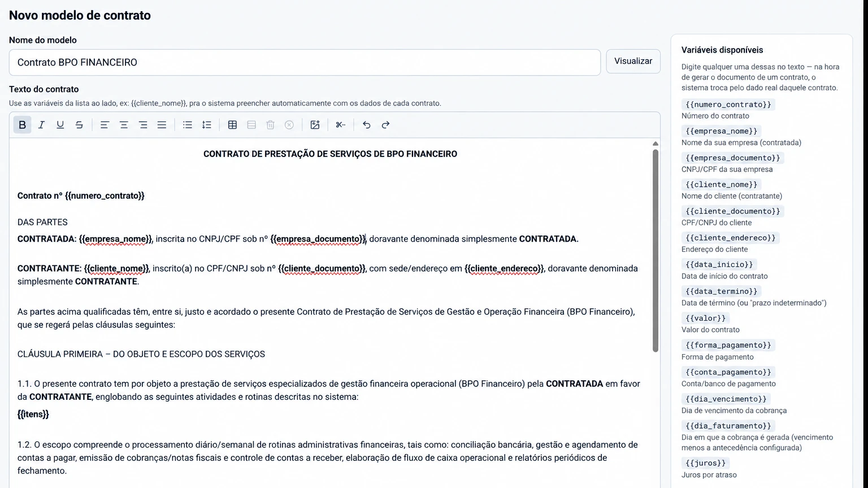Click the CLÁUSULA PRIMEIRA heading line
The image size is (868, 488).
pos(141,354)
